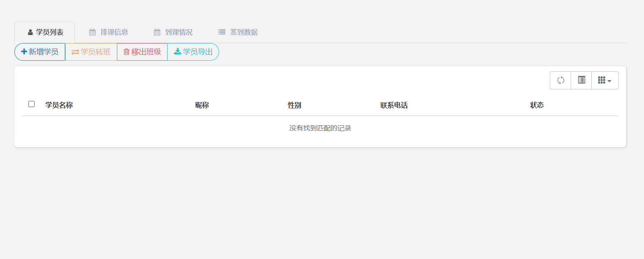The width and height of the screenshot is (644, 259).
Task: Click the trash icon on 移出班级
Action: pos(126,52)
